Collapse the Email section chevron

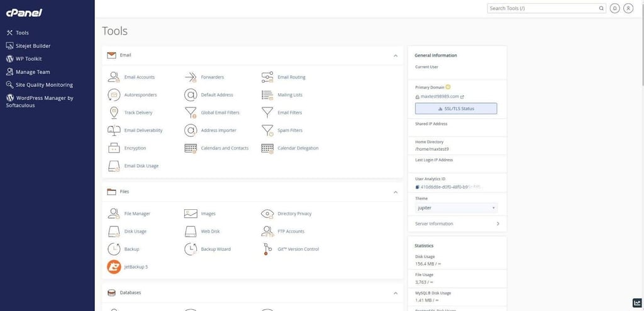pyautogui.click(x=396, y=55)
